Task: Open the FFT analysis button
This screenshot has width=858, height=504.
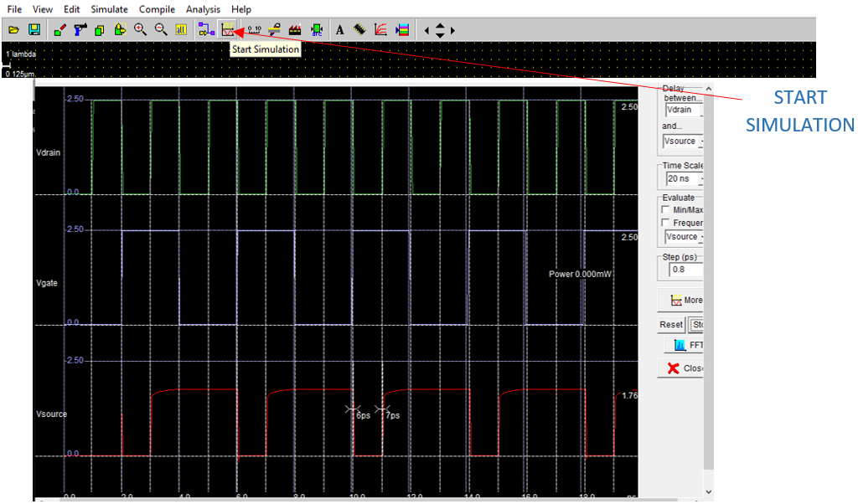Action: point(684,346)
